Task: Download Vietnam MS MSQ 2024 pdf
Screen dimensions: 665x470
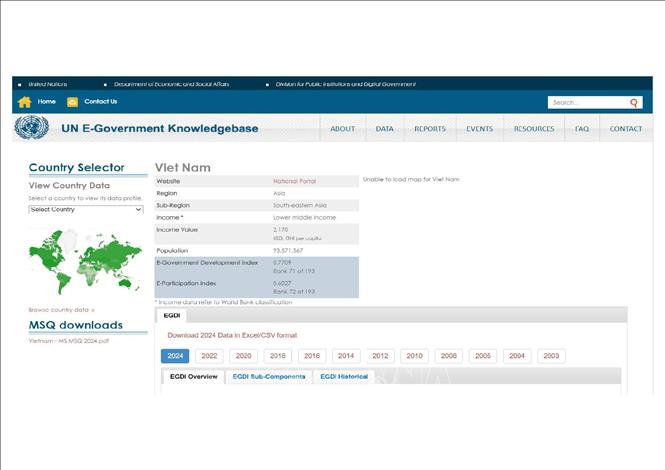Action: (68, 341)
